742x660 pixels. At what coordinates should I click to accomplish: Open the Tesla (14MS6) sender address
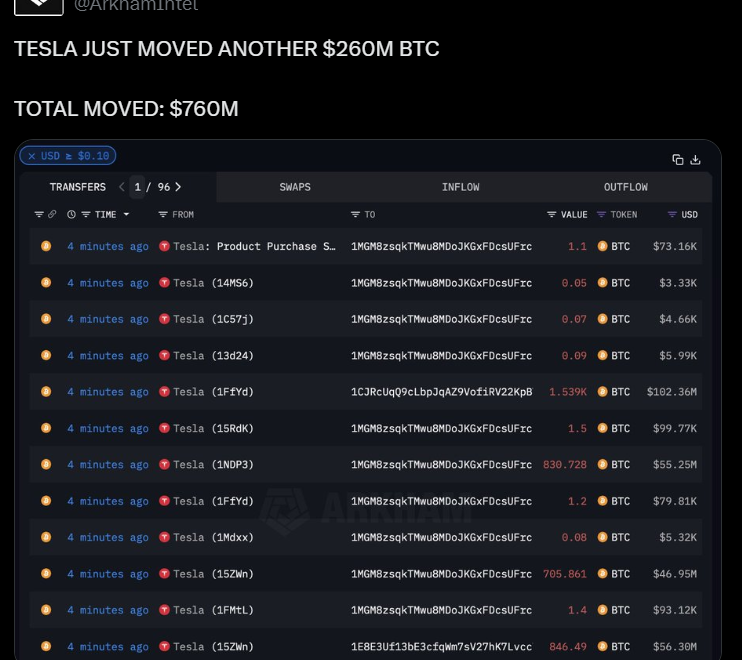point(213,282)
